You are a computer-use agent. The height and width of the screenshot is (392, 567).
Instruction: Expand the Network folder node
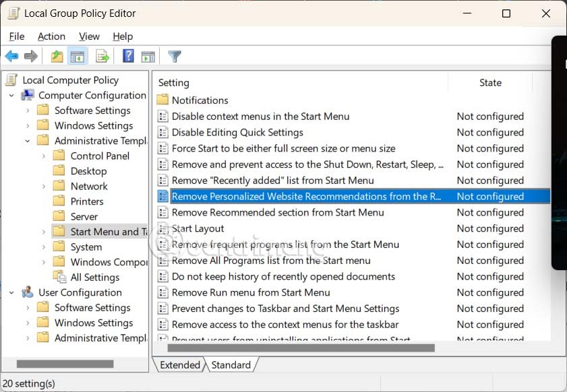coord(44,187)
